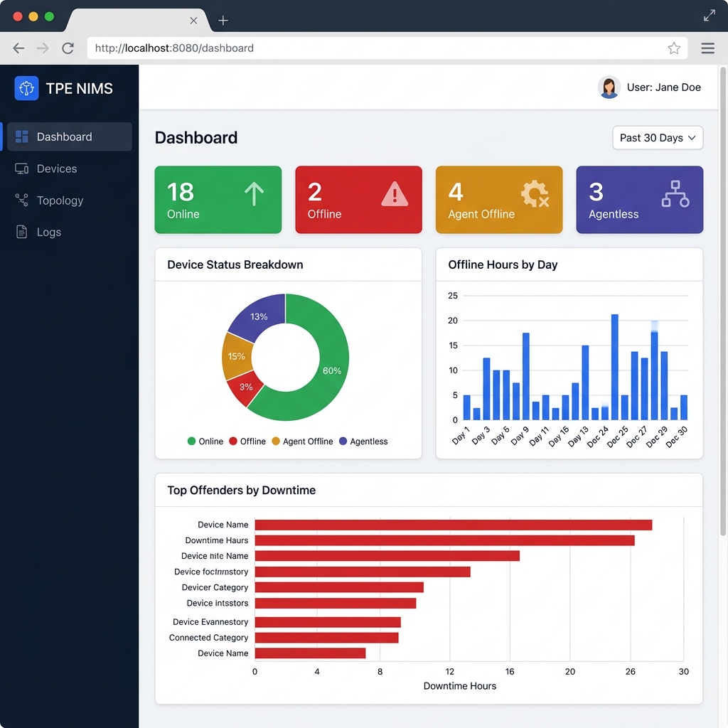
Task: Click the 4 Agent Offline status card
Action: [499, 200]
